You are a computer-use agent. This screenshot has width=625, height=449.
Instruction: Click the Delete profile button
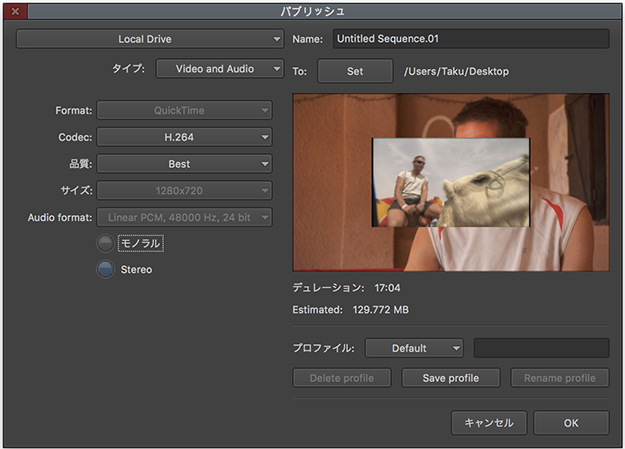point(341,378)
